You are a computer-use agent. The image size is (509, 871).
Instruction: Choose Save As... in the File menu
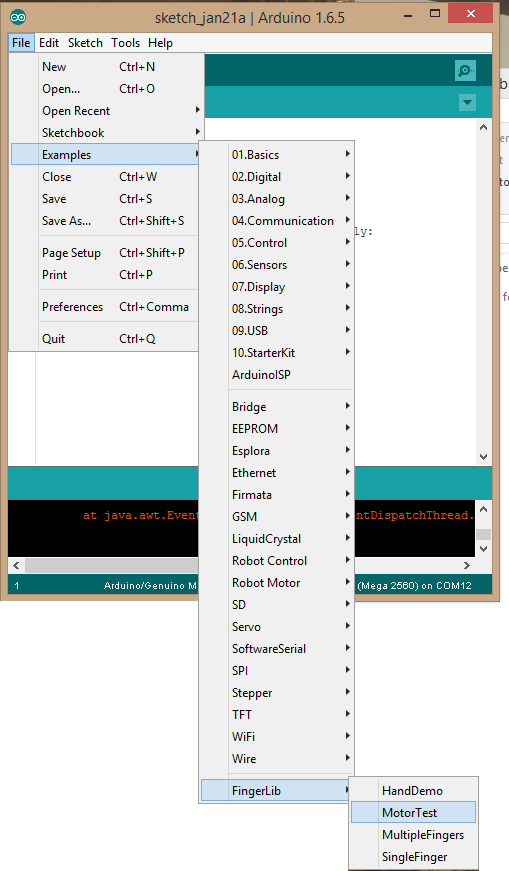[106, 221]
